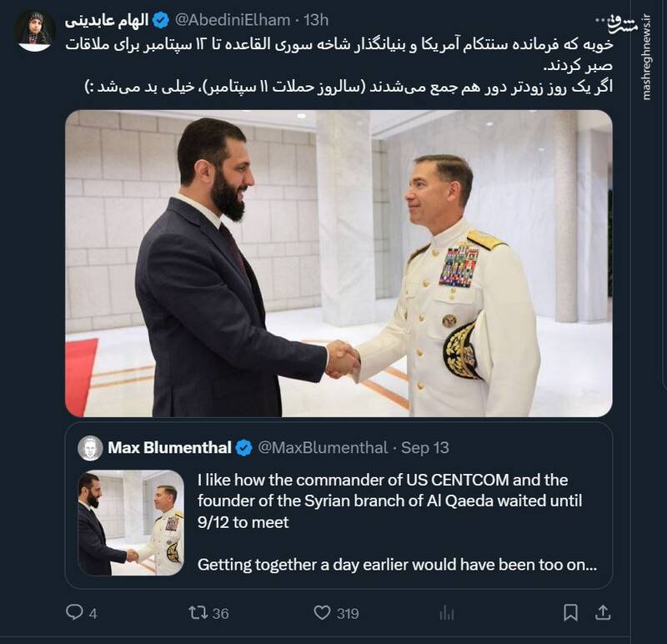The height and width of the screenshot is (644, 667).
Task: Click the reply count showing 4
Action: [x=94, y=611]
